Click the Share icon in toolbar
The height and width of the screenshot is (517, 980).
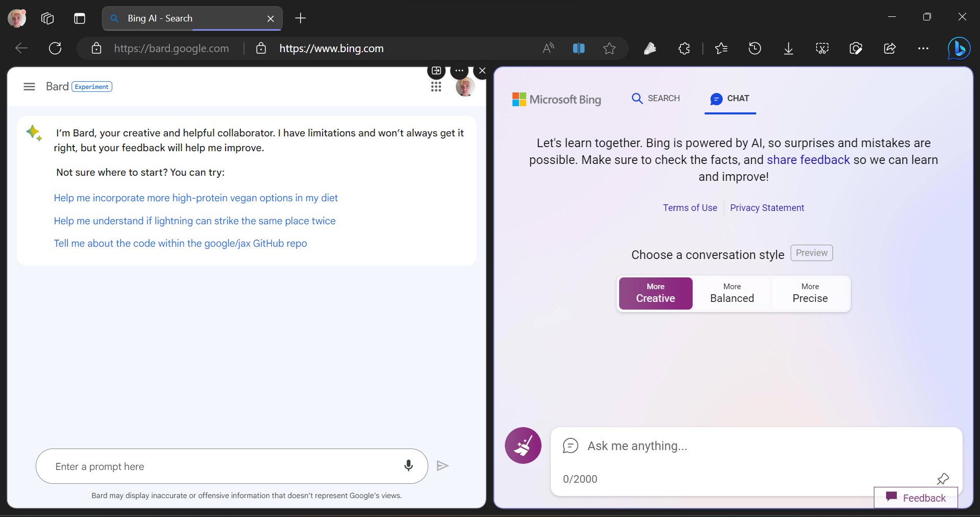(x=890, y=49)
